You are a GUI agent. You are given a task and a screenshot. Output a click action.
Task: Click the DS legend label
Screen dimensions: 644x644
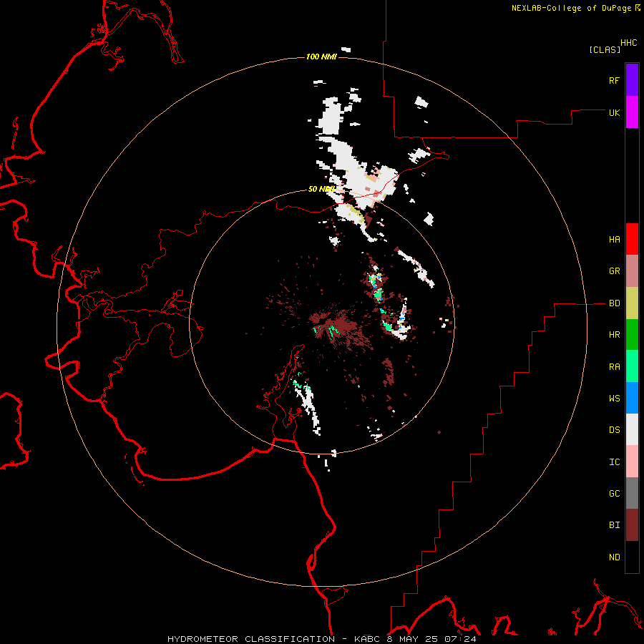pyautogui.click(x=614, y=430)
